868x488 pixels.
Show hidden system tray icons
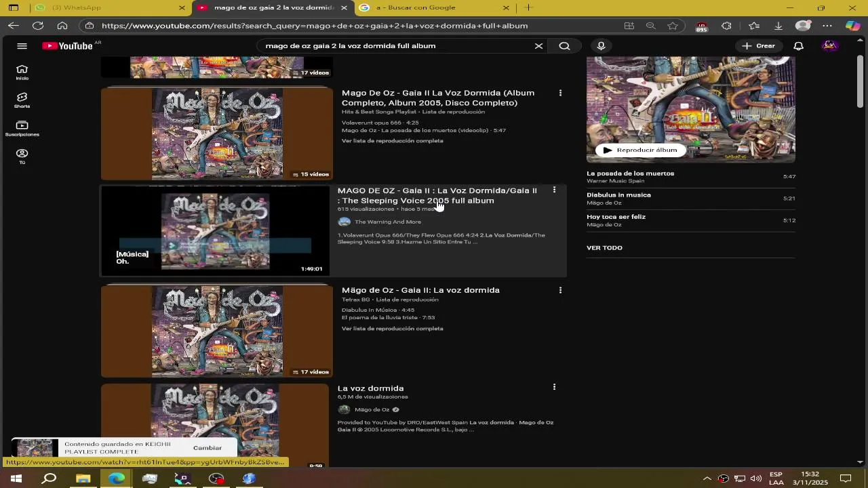707,479
